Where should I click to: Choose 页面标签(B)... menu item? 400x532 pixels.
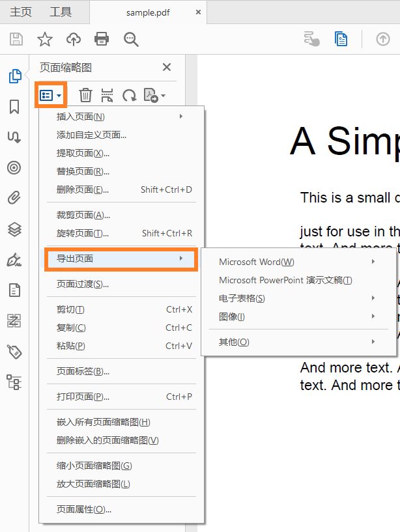click(x=121, y=372)
